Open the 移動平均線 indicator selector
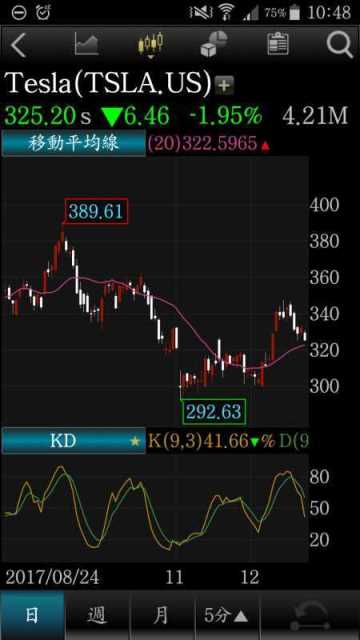Viewport: 360px width, 640px height. click(73, 143)
